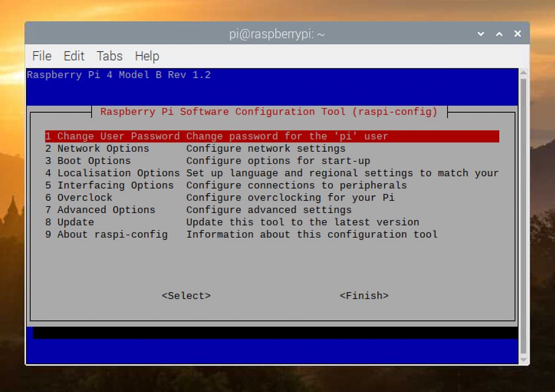Open the Edit menu
555x392 pixels.
point(74,56)
